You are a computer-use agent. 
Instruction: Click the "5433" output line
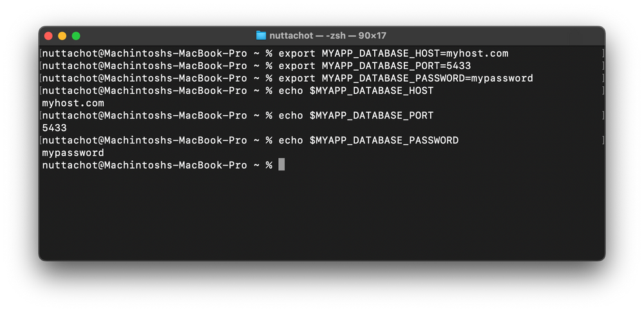point(54,128)
